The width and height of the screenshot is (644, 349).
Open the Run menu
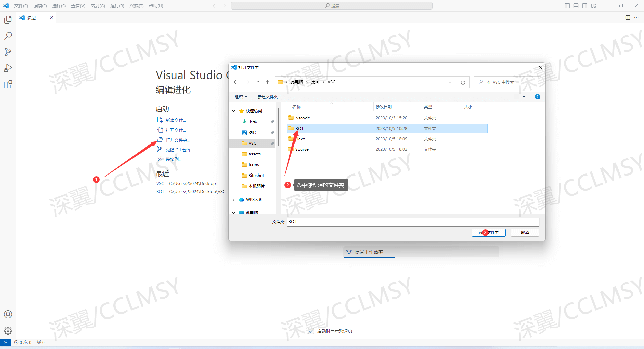tap(117, 6)
